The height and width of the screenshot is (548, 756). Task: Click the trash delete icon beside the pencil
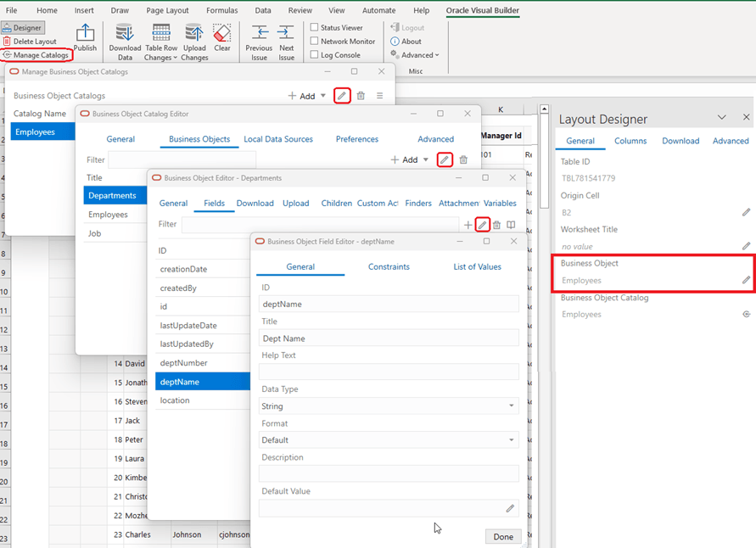[361, 95]
